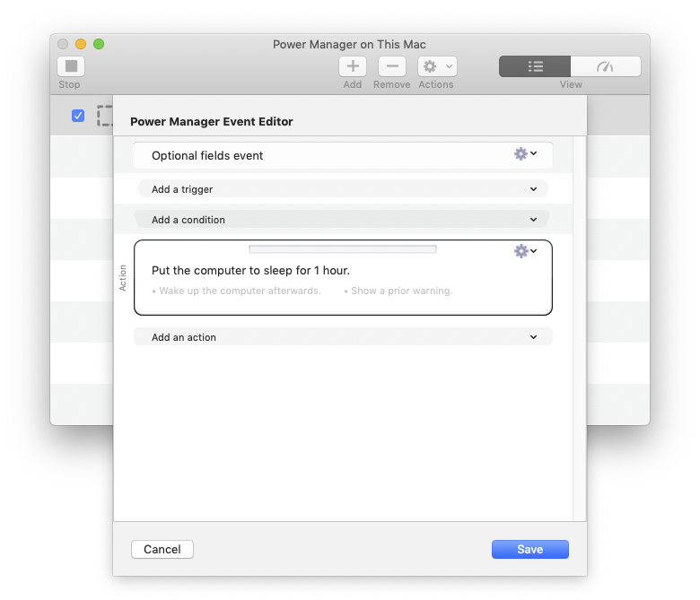700x600 pixels.
Task: Expand the Add a trigger dropdown
Action: 343,188
